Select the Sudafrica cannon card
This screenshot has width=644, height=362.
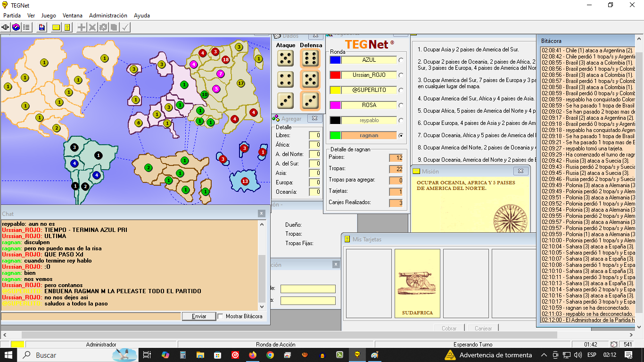[417, 284]
